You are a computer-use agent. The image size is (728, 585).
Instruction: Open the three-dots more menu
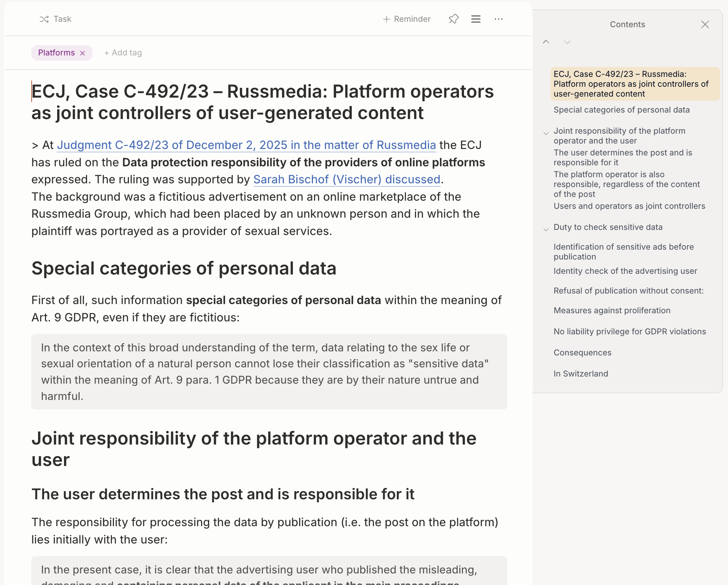499,19
